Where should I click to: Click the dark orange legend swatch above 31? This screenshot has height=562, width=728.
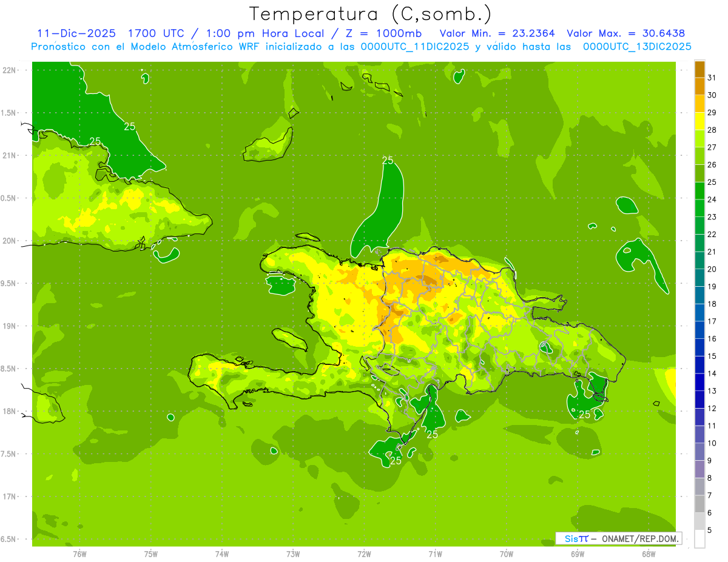click(699, 69)
